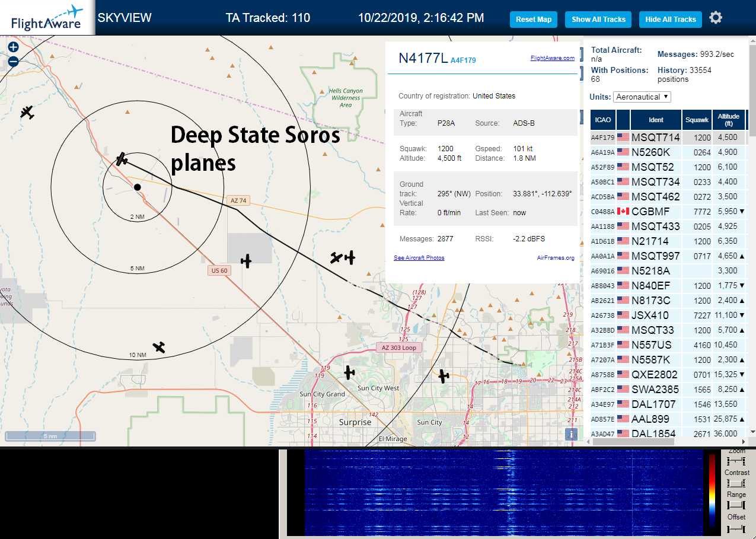Viewport: 756px width, 539px height.
Task: Select aircraft icon above Sun City West
Action: [x=349, y=372]
